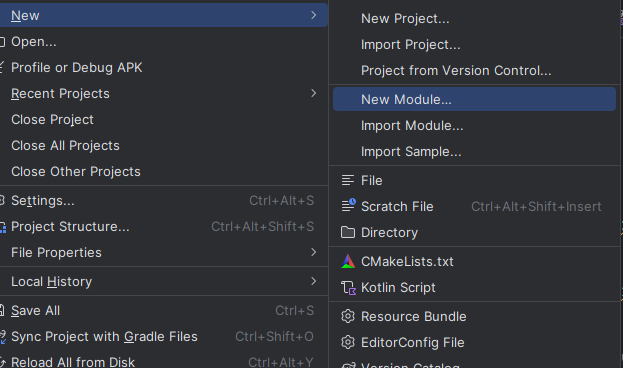Click the Gradle sync icon
Viewport: 623px width, 368px height.
click(2, 337)
